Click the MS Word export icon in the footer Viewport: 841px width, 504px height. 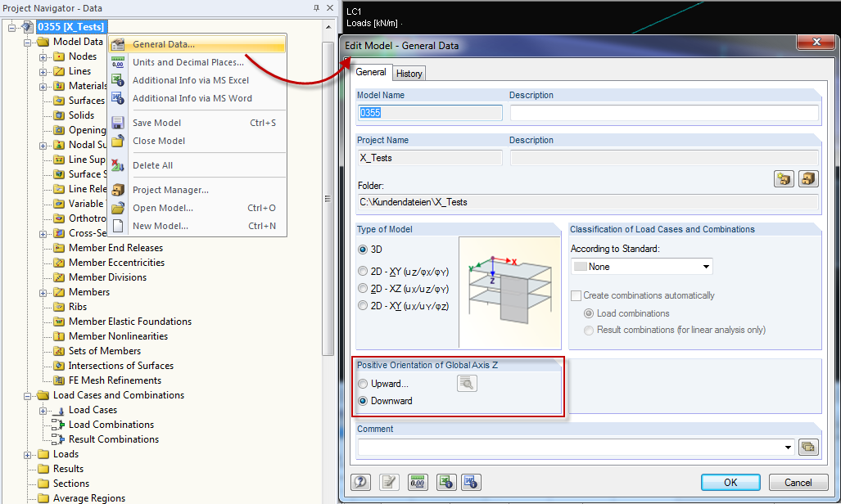[472, 482]
